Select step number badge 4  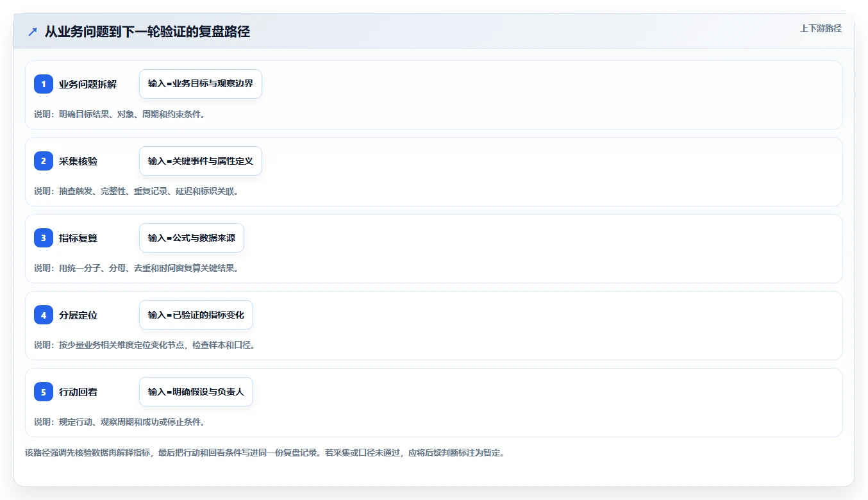44,315
